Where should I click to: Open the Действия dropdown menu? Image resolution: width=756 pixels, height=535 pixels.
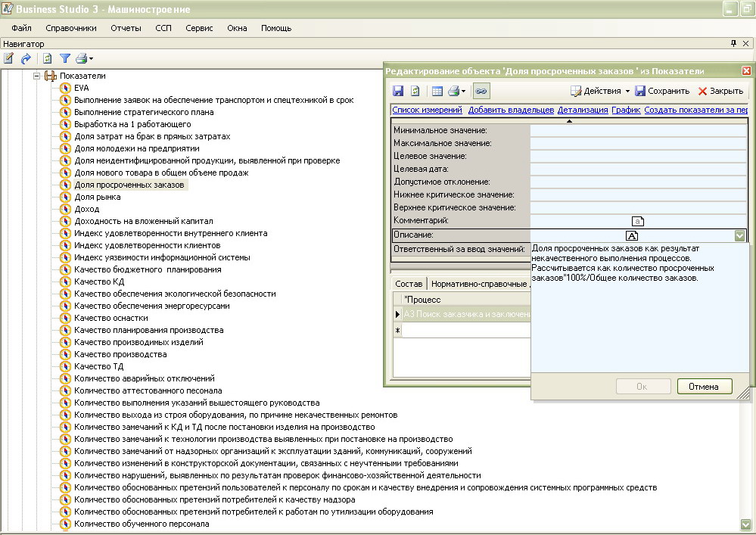[x=601, y=91]
